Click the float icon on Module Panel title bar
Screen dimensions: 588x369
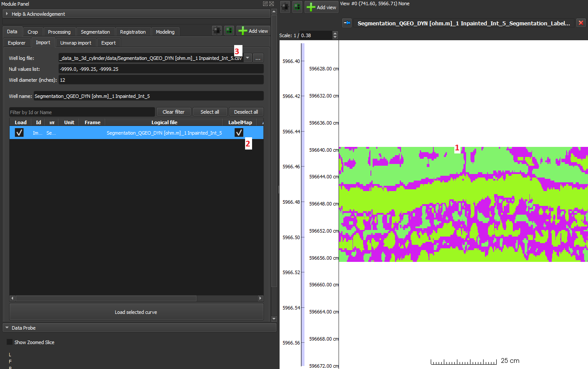[x=265, y=3]
